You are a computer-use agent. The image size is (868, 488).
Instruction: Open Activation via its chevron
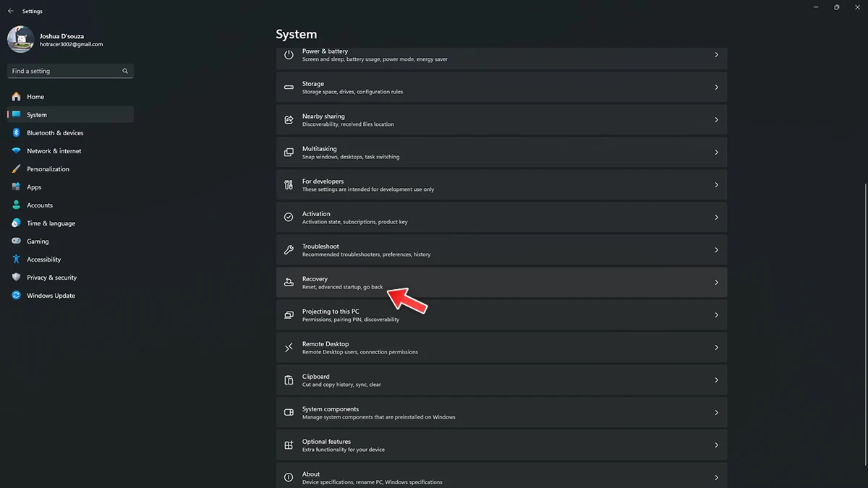point(716,217)
